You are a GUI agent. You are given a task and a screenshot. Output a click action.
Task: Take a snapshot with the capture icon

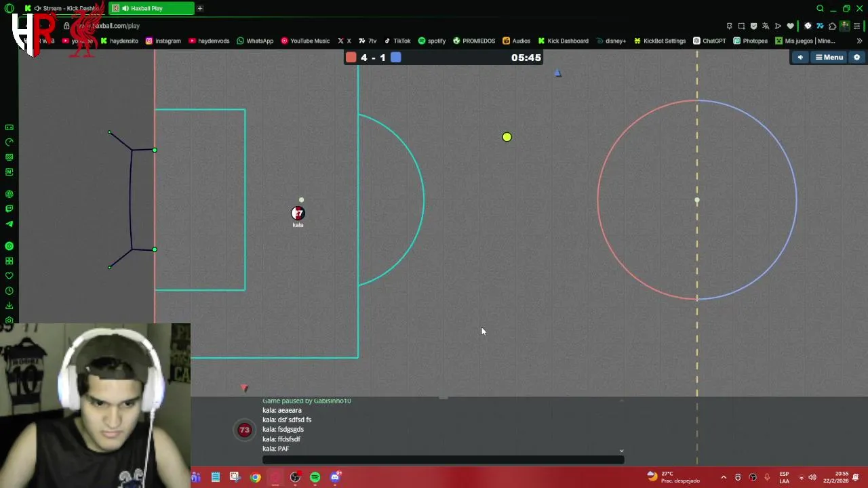pyautogui.click(x=741, y=26)
